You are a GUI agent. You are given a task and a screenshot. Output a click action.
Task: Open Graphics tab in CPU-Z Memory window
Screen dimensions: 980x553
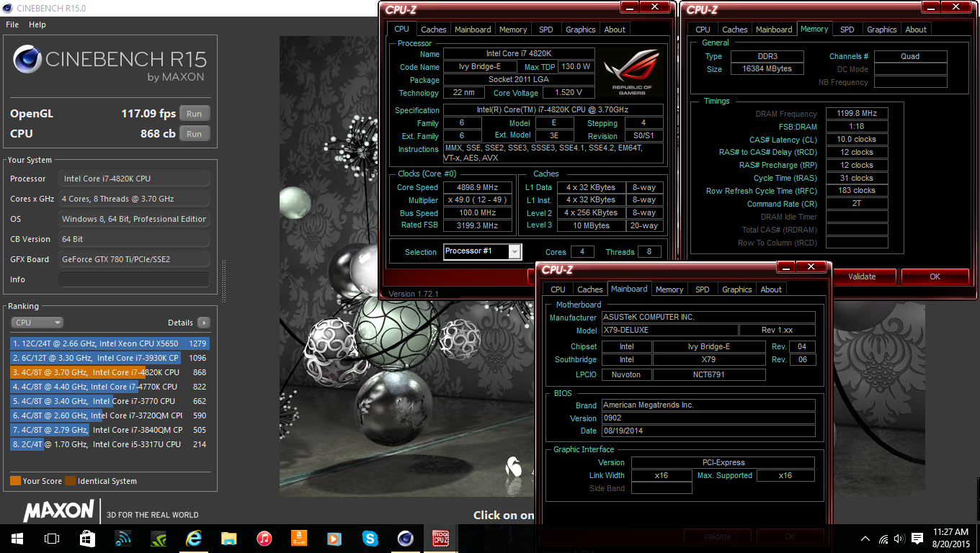tap(882, 30)
